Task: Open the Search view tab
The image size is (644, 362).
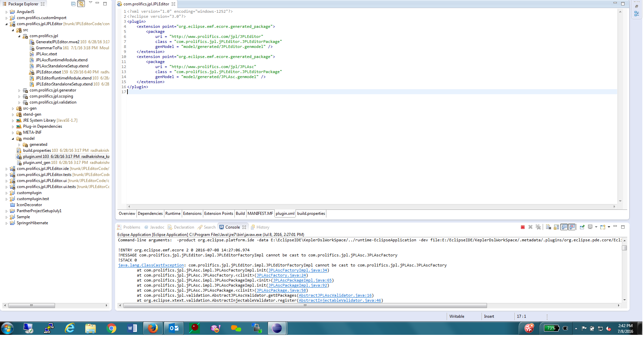Action: 207,227
